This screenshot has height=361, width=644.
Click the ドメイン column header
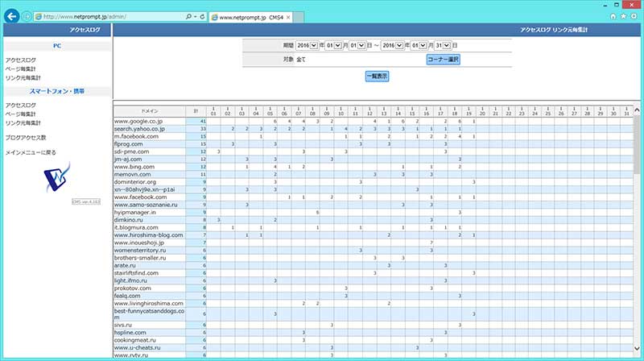click(150, 111)
